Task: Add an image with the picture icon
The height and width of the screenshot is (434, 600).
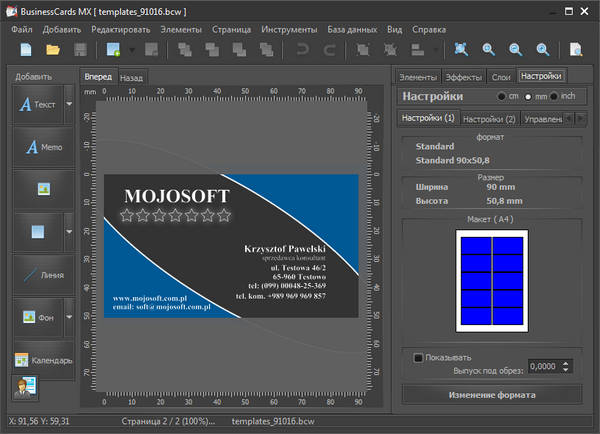Action: 44,189
